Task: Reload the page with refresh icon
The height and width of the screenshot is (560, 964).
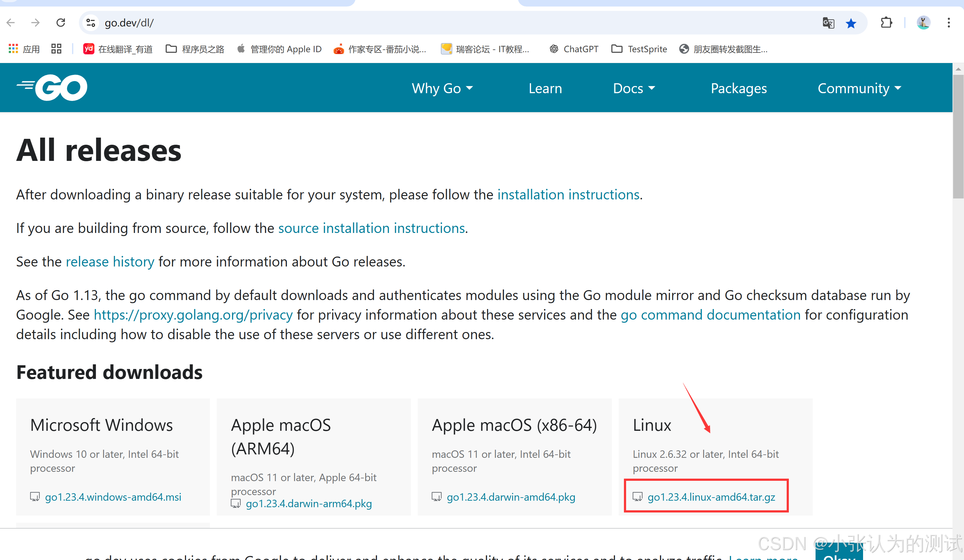Action: point(61,23)
